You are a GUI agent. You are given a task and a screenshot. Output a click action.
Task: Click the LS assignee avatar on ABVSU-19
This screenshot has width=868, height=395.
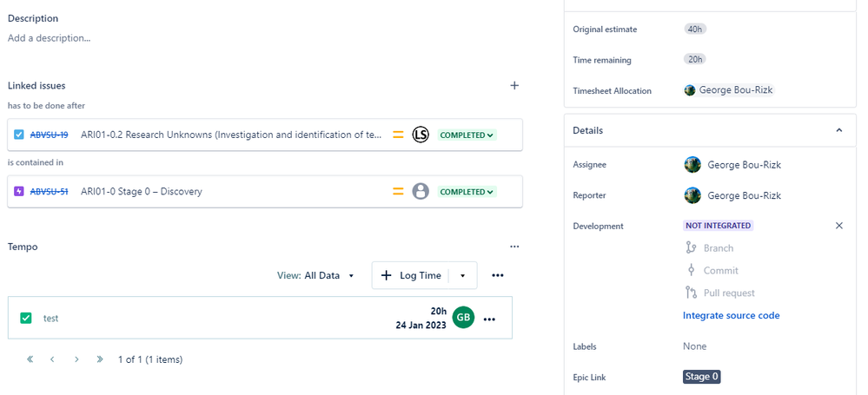click(x=421, y=135)
